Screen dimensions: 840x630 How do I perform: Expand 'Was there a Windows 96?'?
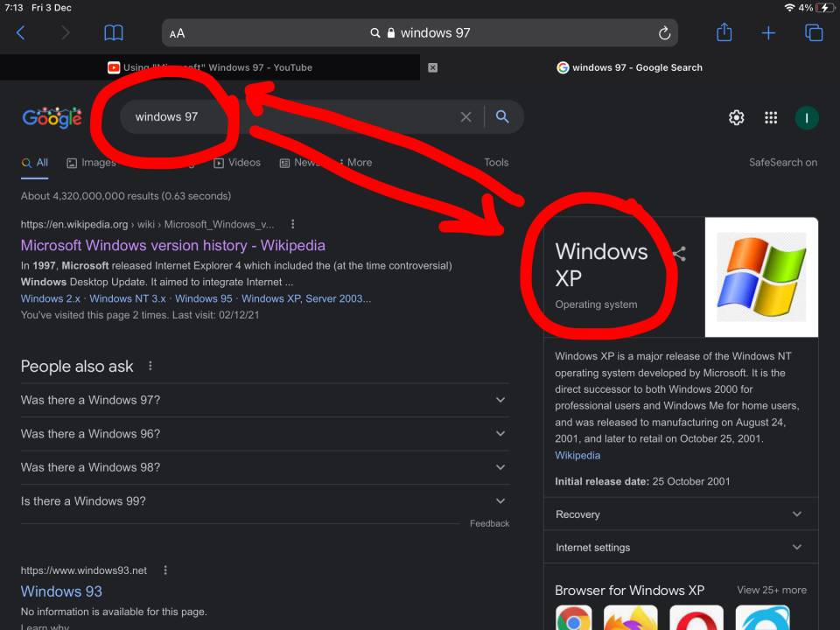click(x=264, y=434)
